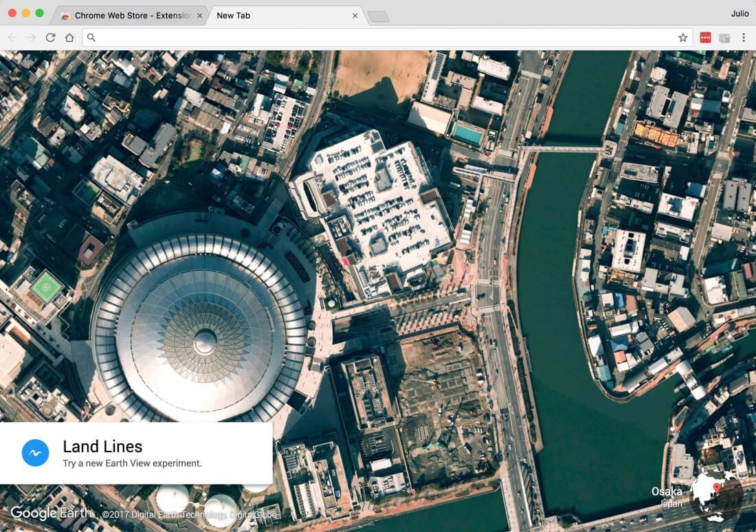Click the magnifier icon in address bar
Screen dimensions: 756x532
(91, 38)
